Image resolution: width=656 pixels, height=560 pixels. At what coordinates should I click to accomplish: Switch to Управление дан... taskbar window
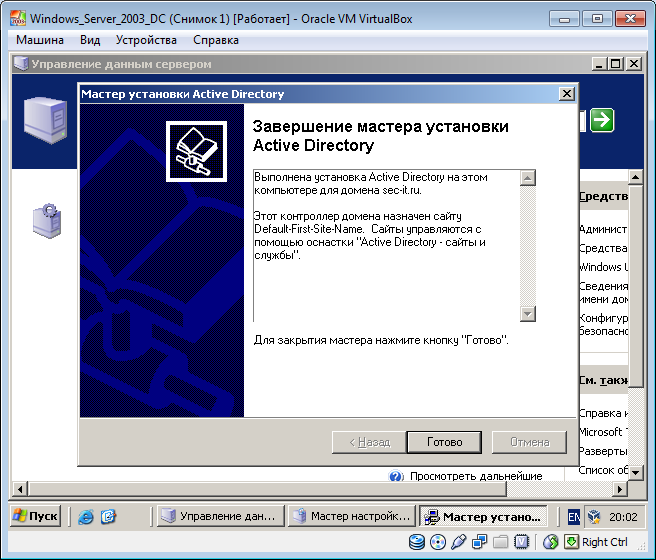[x=220, y=516]
